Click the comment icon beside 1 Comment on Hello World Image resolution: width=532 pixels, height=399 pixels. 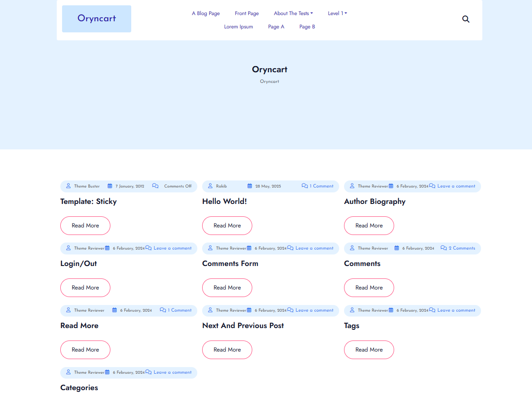[305, 186]
